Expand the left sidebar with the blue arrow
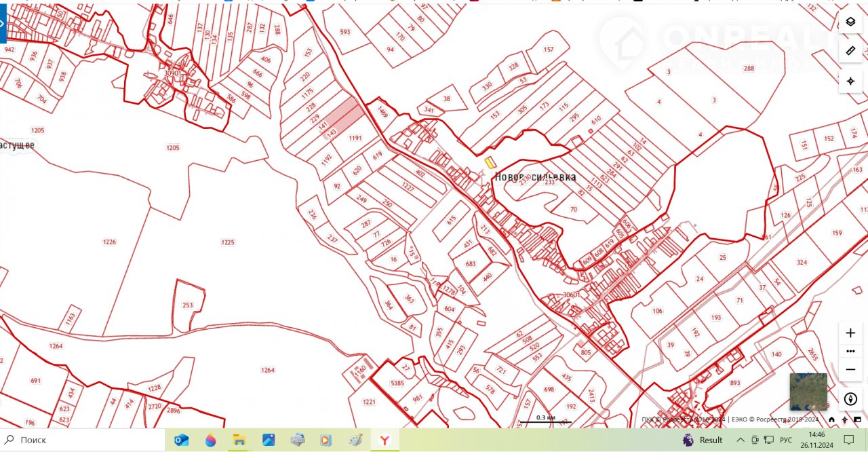The width and height of the screenshot is (868, 452). pos(3,23)
